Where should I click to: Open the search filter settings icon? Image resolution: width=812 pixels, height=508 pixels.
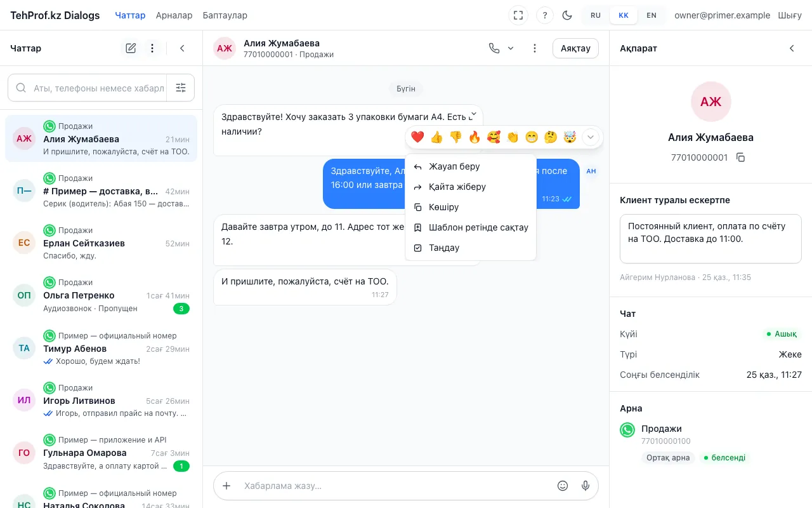(181, 88)
